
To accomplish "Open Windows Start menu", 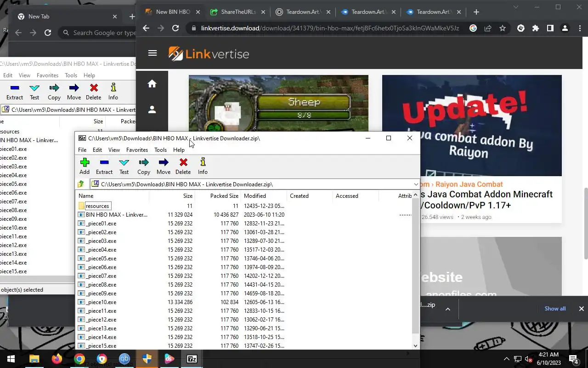I will pyautogui.click(x=11, y=359).
